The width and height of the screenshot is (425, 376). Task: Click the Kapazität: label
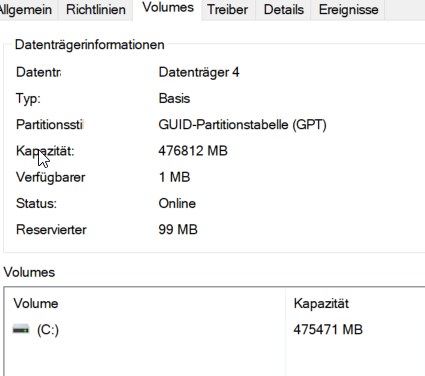click(45, 151)
